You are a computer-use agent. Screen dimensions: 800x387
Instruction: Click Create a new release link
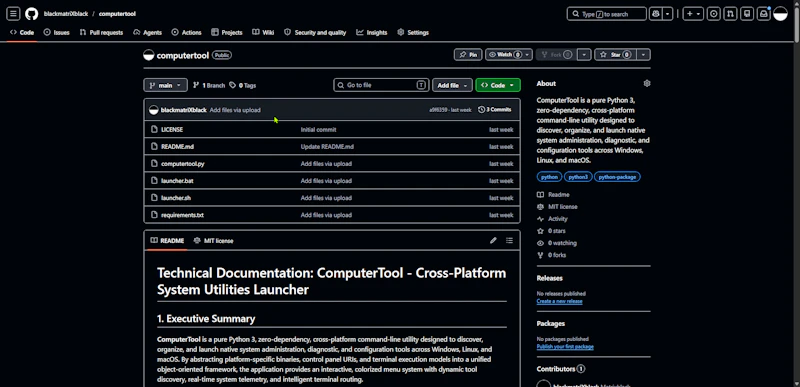point(559,301)
